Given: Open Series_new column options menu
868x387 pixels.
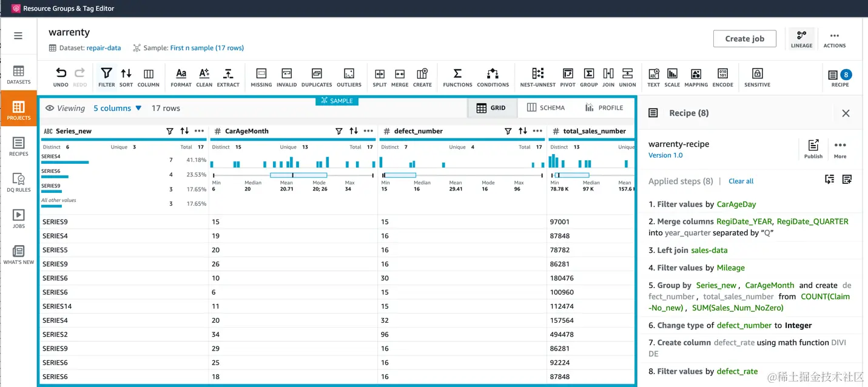Looking at the screenshot, I should tap(199, 131).
